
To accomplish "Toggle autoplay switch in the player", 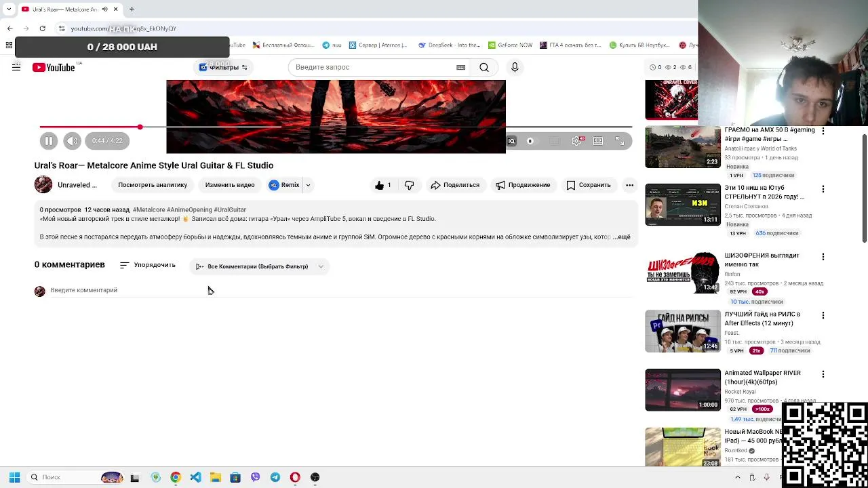I will point(532,141).
